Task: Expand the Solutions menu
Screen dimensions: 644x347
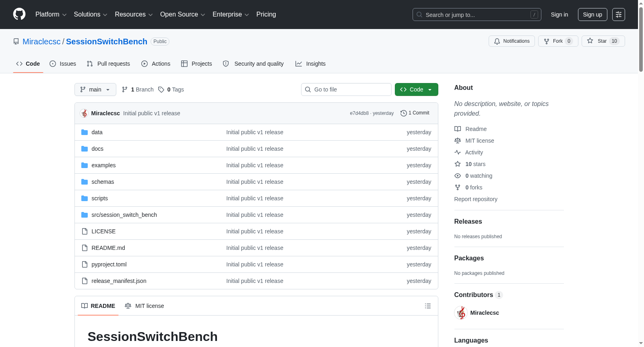Action: 91,15
